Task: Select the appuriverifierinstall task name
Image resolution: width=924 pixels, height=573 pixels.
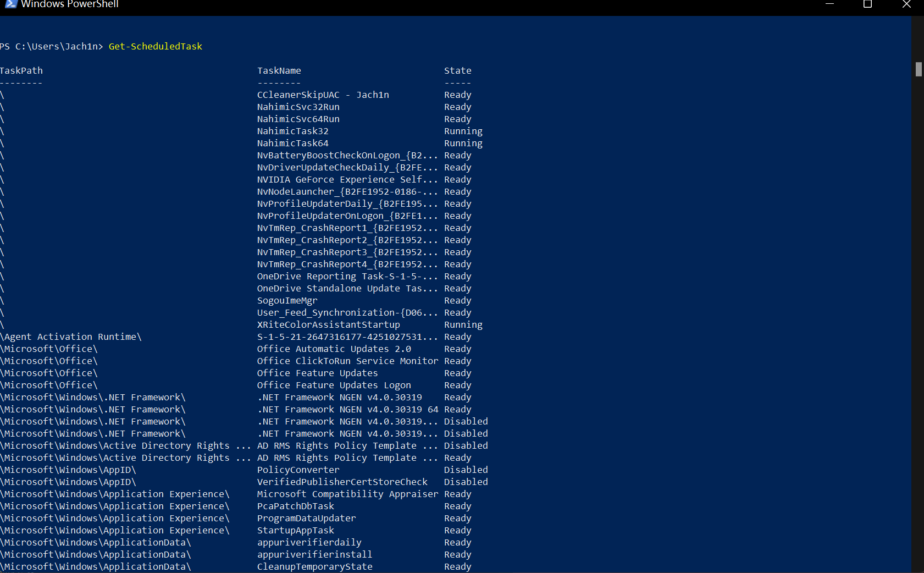Action: [315, 554]
